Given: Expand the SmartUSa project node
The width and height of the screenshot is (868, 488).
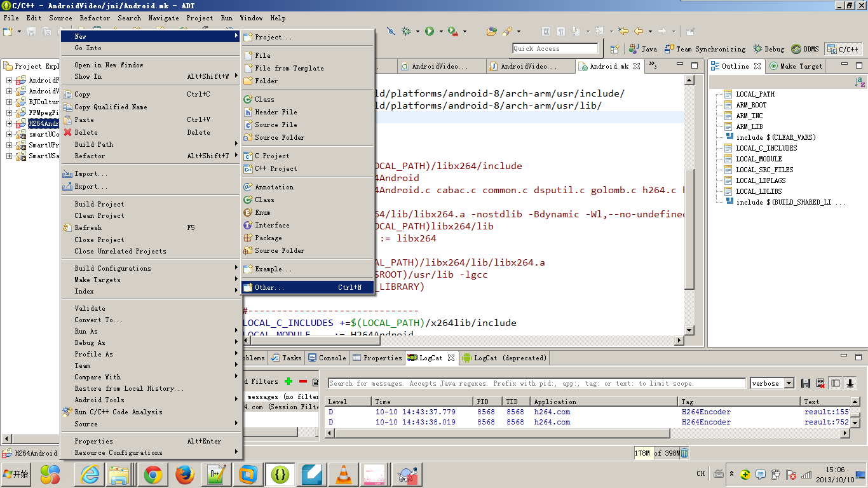Looking at the screenshot, I should (x=10, y=156).
